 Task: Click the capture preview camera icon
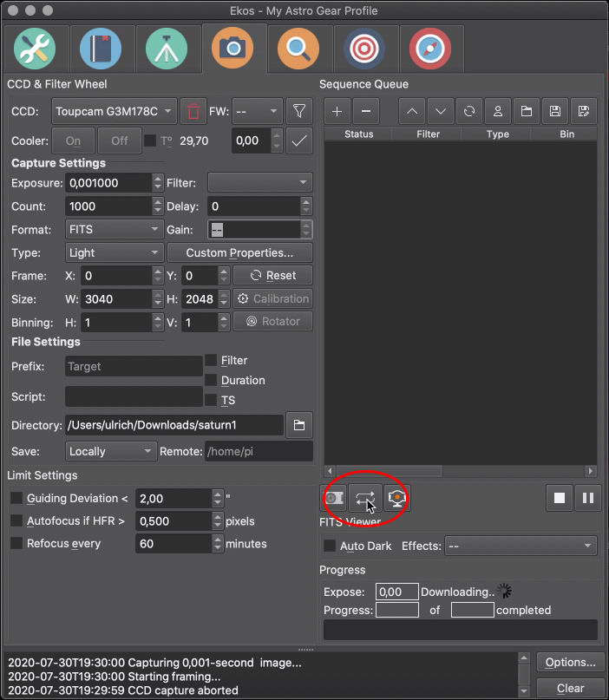[x=334, y=498]
